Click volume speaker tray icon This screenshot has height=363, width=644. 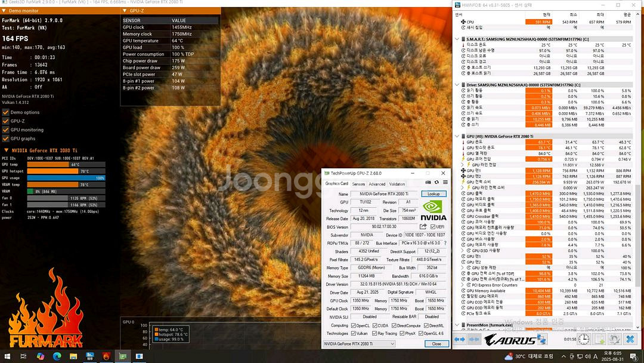coord(587,356)
